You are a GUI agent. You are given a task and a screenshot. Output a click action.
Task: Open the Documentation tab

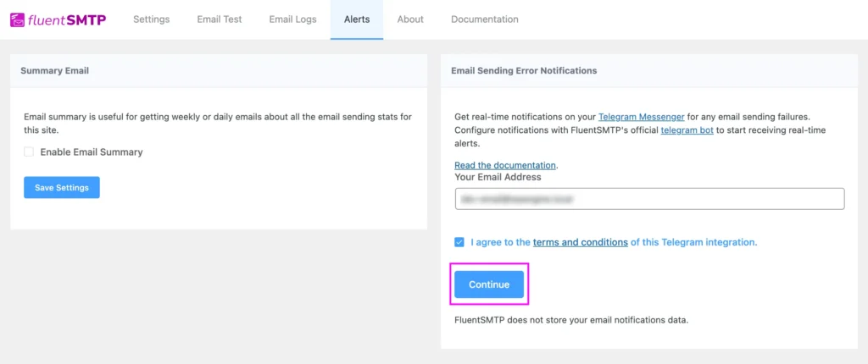484,19
